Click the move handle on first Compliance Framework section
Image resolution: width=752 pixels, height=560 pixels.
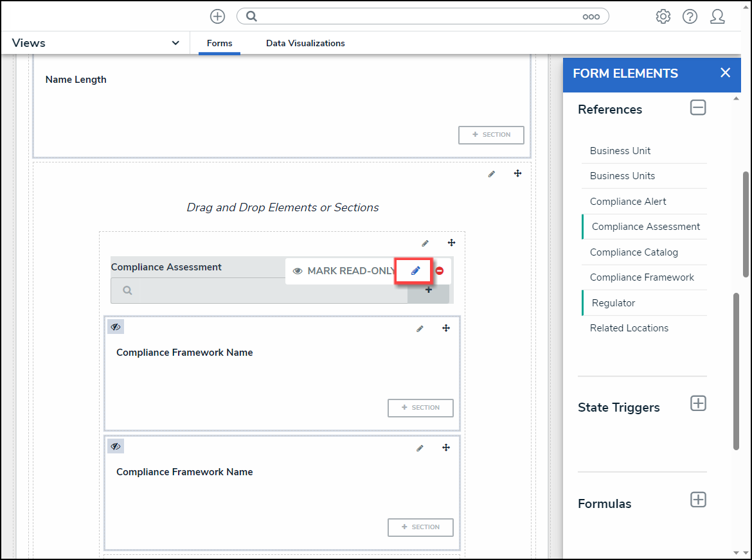click(x=446, y=328)
